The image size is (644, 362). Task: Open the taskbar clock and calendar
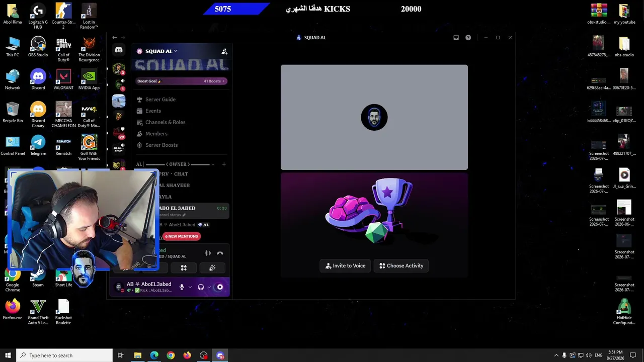coord(615,355)
